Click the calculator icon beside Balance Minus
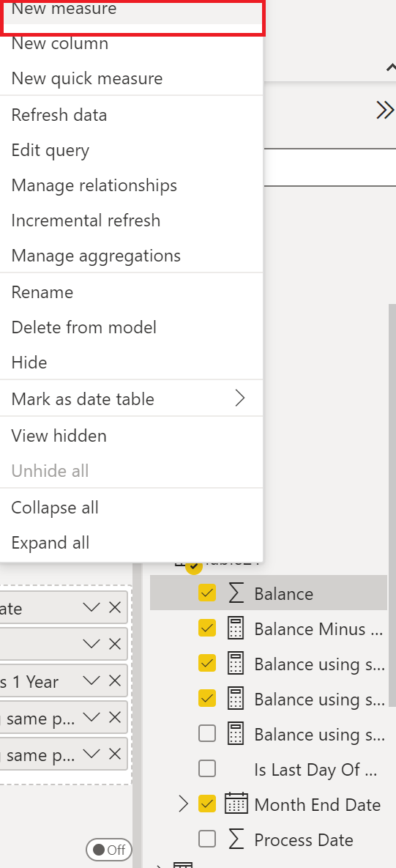 [236, 629]
